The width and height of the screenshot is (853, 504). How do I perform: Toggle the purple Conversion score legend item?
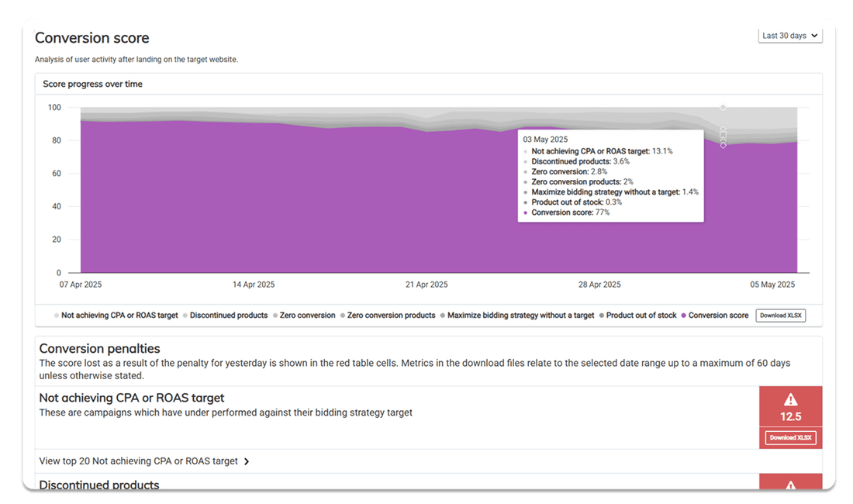[715, 316]
